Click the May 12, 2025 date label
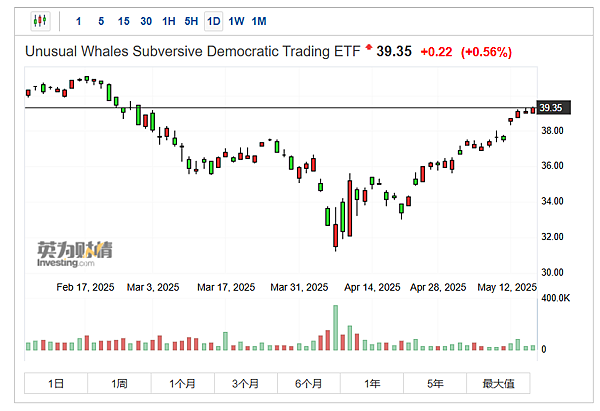 (x=507, y=287)
